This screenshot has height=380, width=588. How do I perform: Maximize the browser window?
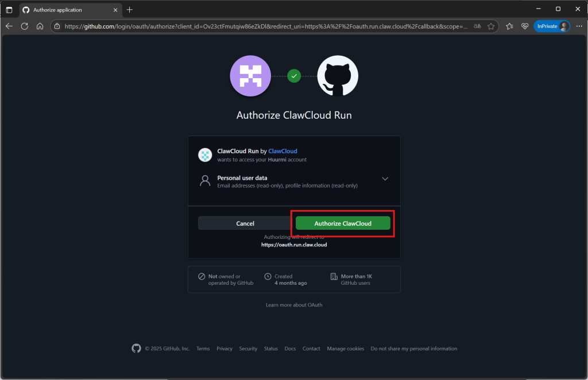point(558,9)
